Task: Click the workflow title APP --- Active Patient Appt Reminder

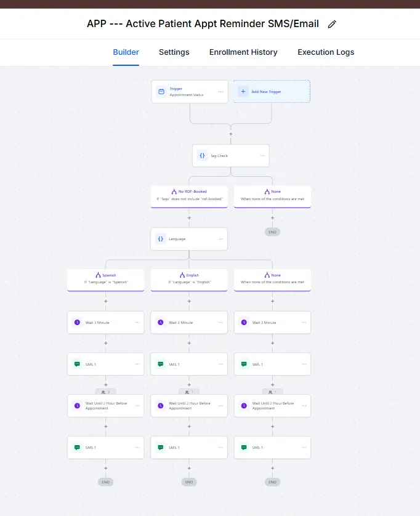Action: click(x=203, y=23)
